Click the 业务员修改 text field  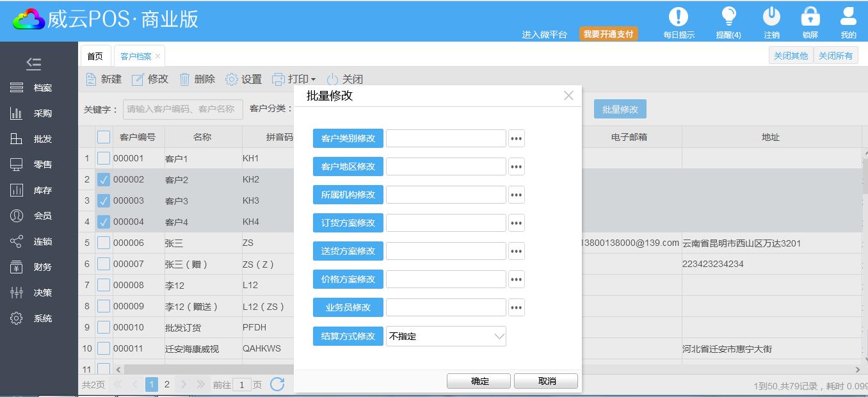point(446,307)
